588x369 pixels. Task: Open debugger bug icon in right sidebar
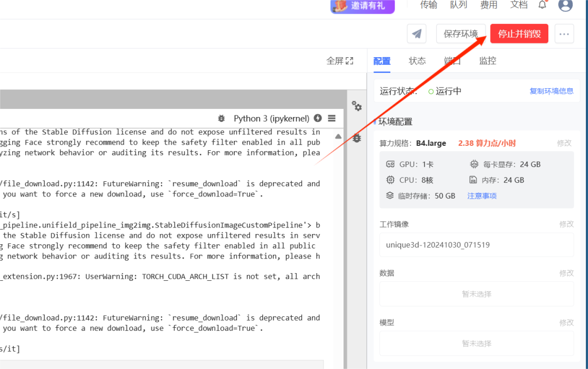click(357, 138)
